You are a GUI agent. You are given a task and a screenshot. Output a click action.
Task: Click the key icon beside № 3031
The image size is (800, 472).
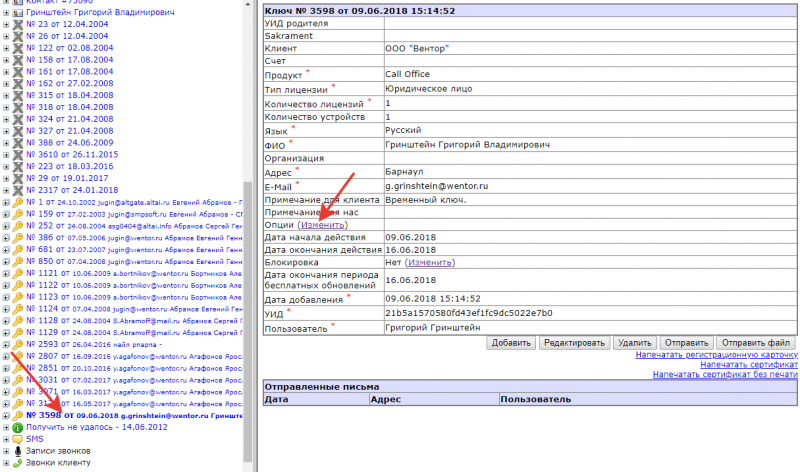tap(18, 380)
